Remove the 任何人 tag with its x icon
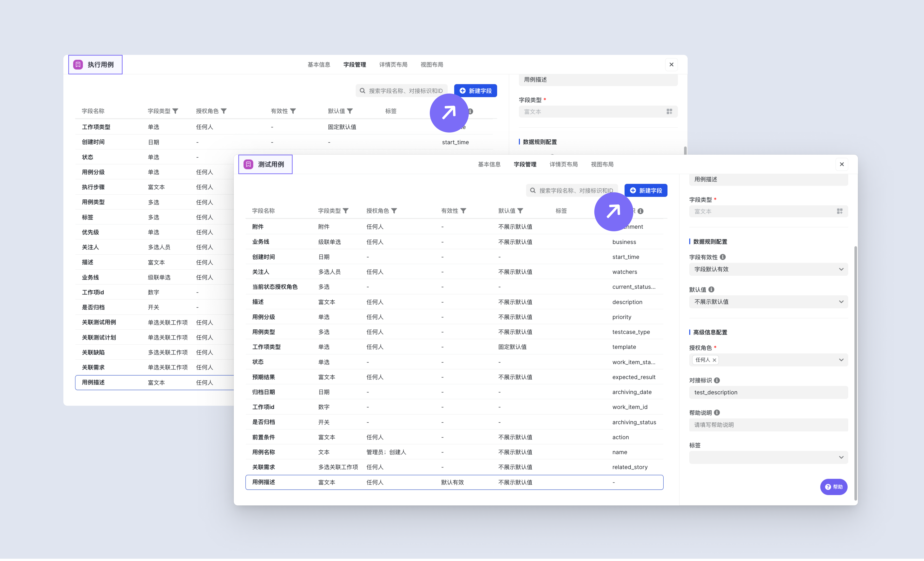924x561 pixels. [714, 360]
